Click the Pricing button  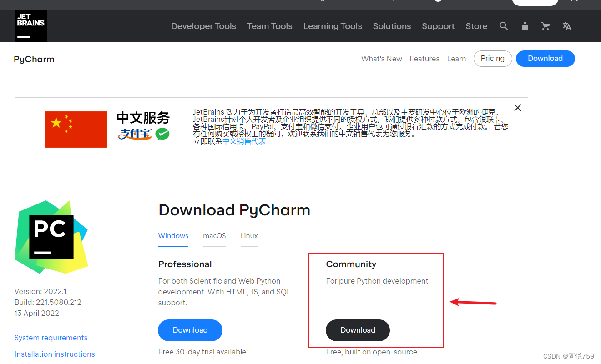[493, 58]
